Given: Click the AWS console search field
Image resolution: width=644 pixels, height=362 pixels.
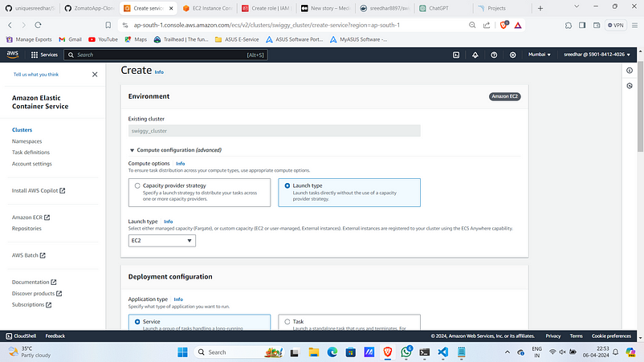Looking at the screenshot, I should [165, 55].
